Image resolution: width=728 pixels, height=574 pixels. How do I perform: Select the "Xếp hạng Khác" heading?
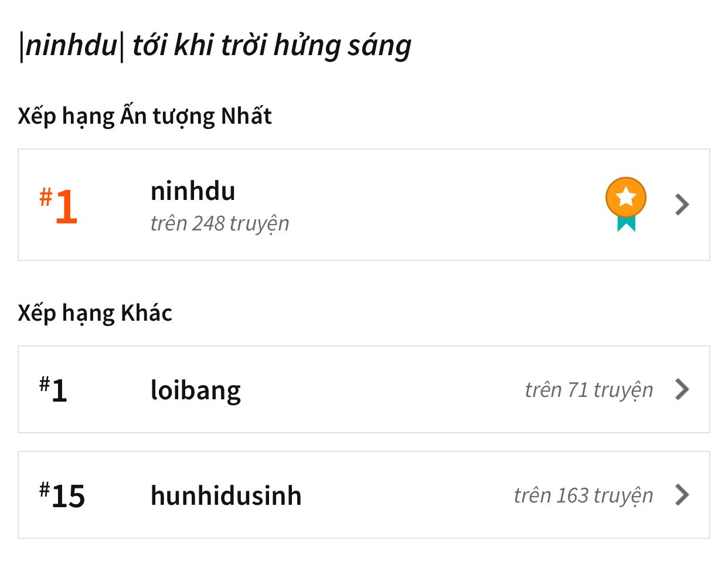point(95,313)
